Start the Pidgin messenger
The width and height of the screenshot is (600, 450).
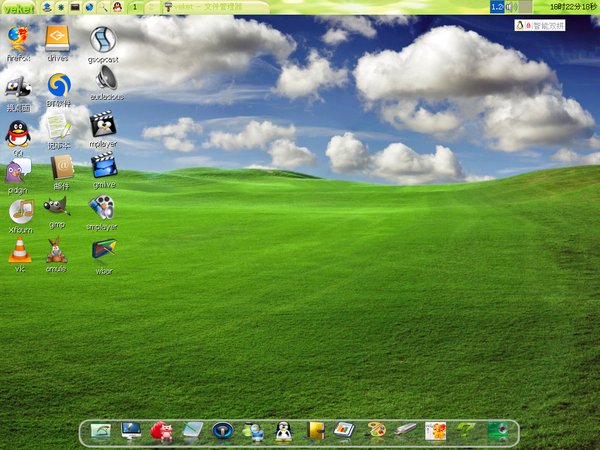(17, 171)
